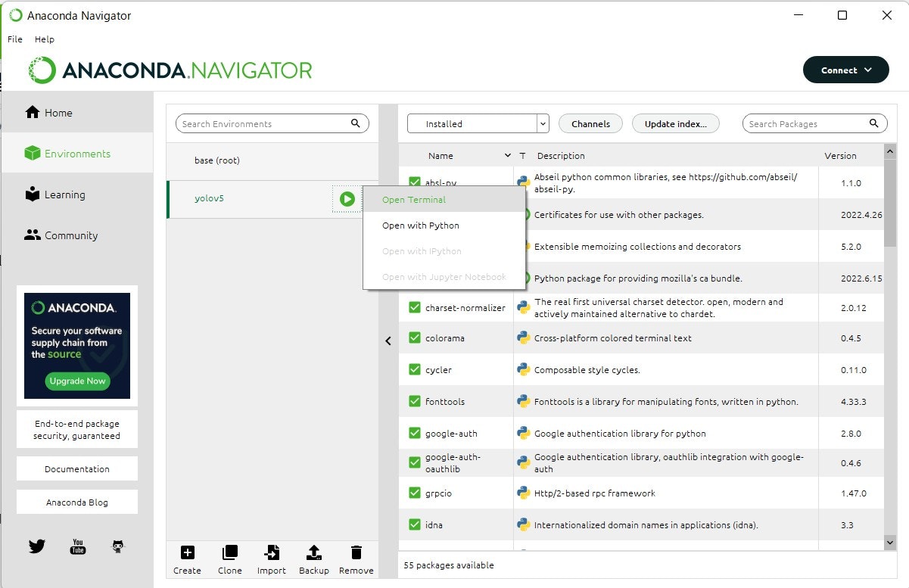
Task: Click grpcio version 1.47.0 cell
Action: point(851,493)
